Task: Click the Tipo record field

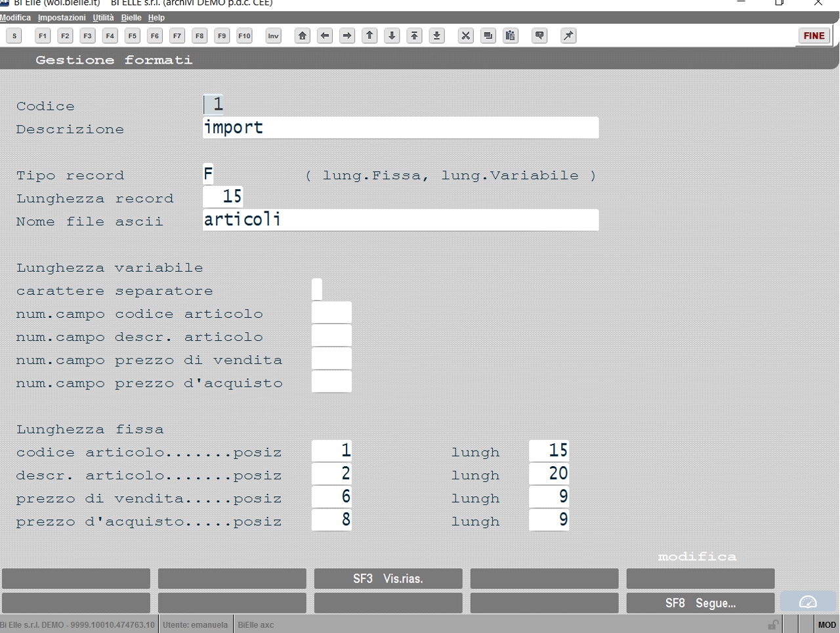Action: coord(209,174)
